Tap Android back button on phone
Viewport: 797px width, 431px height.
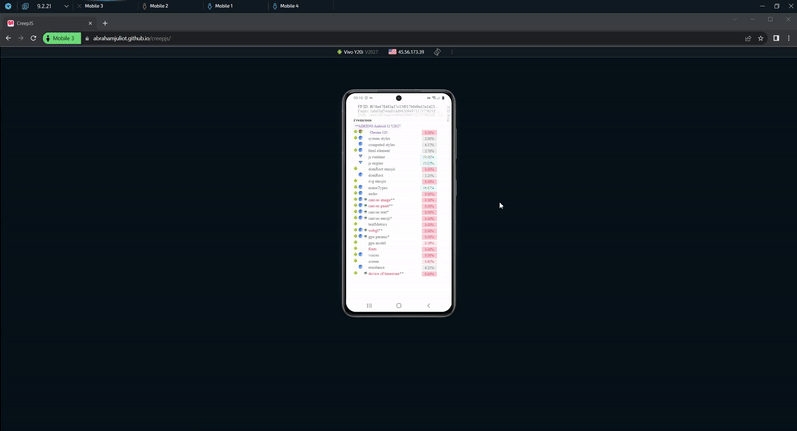click(429, 306)
